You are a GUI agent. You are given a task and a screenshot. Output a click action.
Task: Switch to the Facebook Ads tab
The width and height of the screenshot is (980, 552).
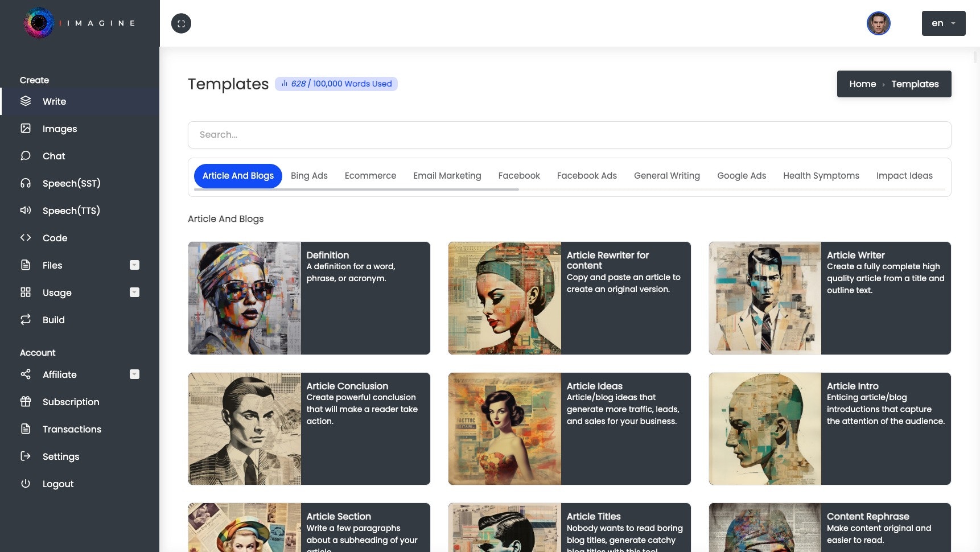(x=587, y=176)
